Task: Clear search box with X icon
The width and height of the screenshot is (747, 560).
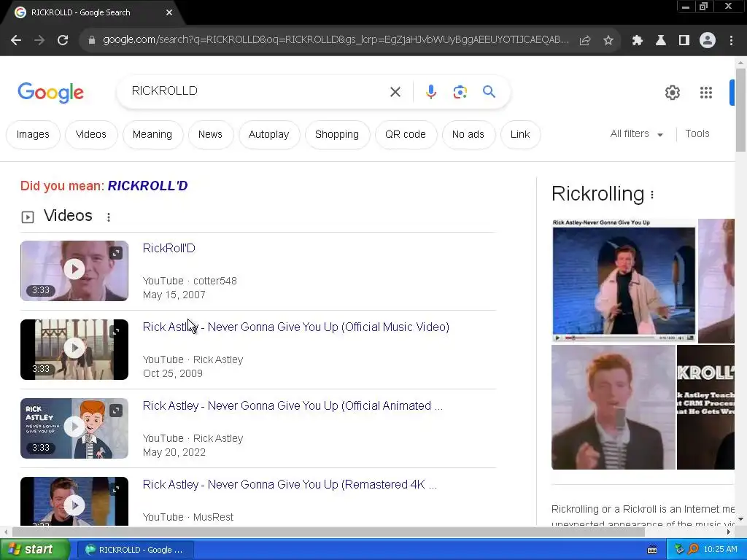Action: coord(395,92)
